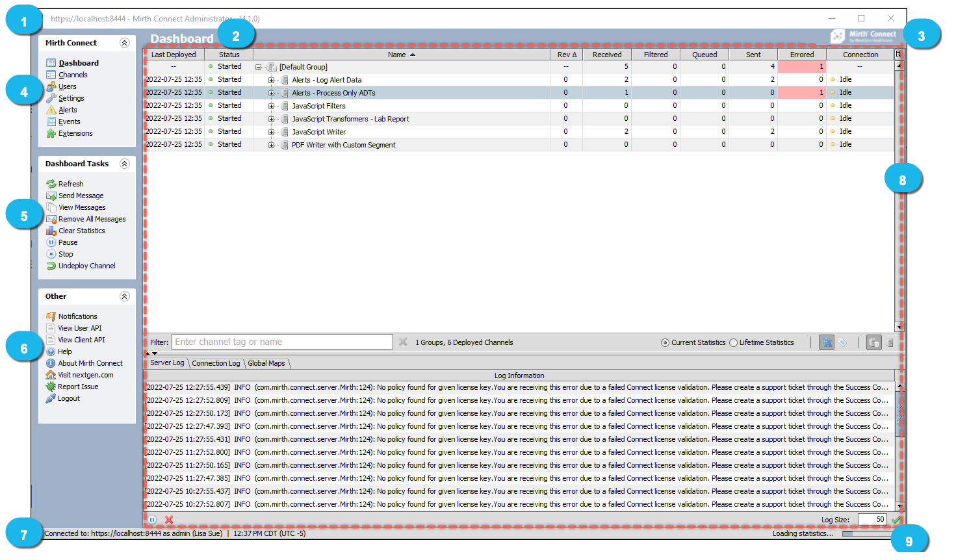Select the Lifetime Statistics radio button

[x=733, y=343]
